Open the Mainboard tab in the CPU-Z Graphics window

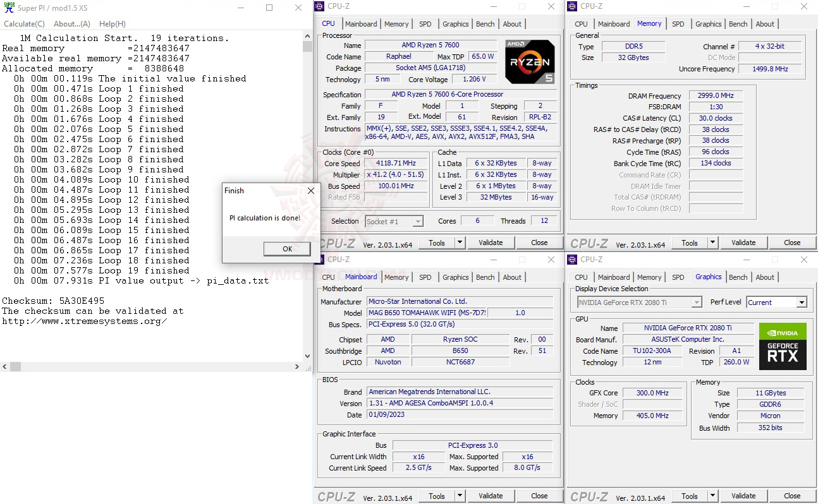614,277
